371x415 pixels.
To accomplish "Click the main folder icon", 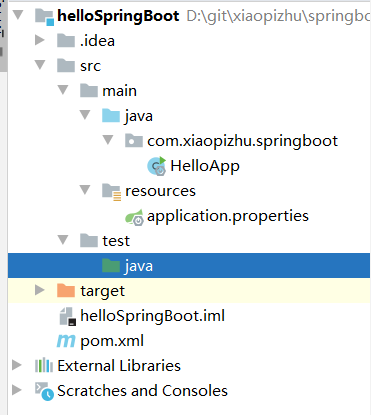I will pyautogui.click(x=89, y=91).
